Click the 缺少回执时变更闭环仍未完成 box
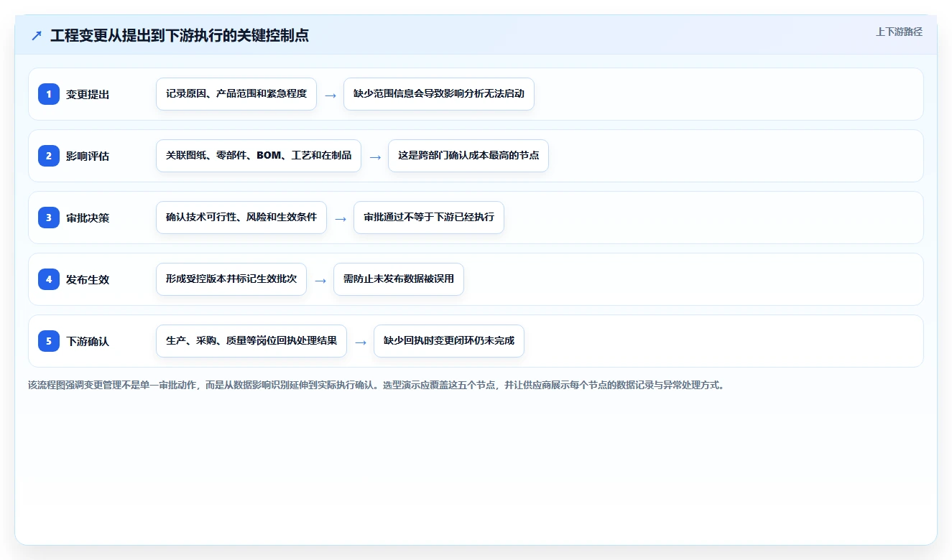Screen dimensions: 952x560 449,341
